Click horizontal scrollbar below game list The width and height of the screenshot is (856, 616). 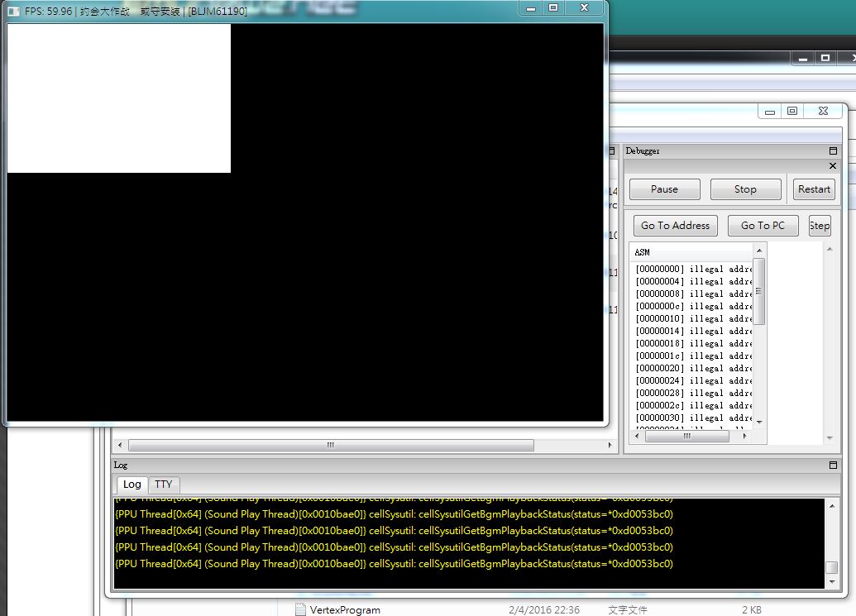tap(331, 445)
